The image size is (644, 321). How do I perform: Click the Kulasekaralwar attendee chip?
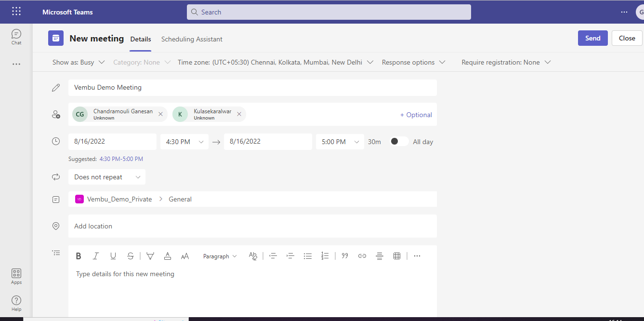click(x=209, y=114)
